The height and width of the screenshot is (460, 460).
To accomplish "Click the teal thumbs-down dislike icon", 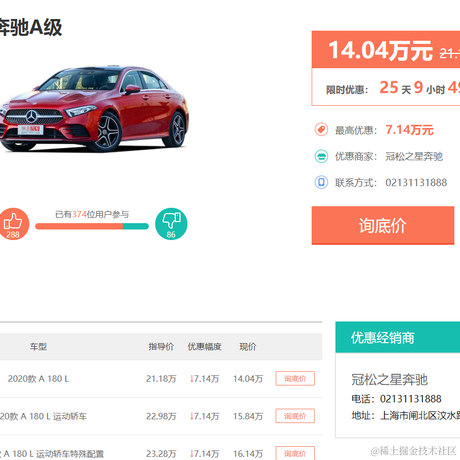I will (x=171, y=224).
